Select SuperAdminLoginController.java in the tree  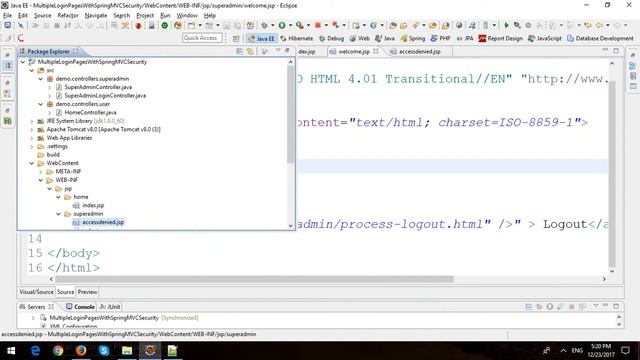point(105,96)
